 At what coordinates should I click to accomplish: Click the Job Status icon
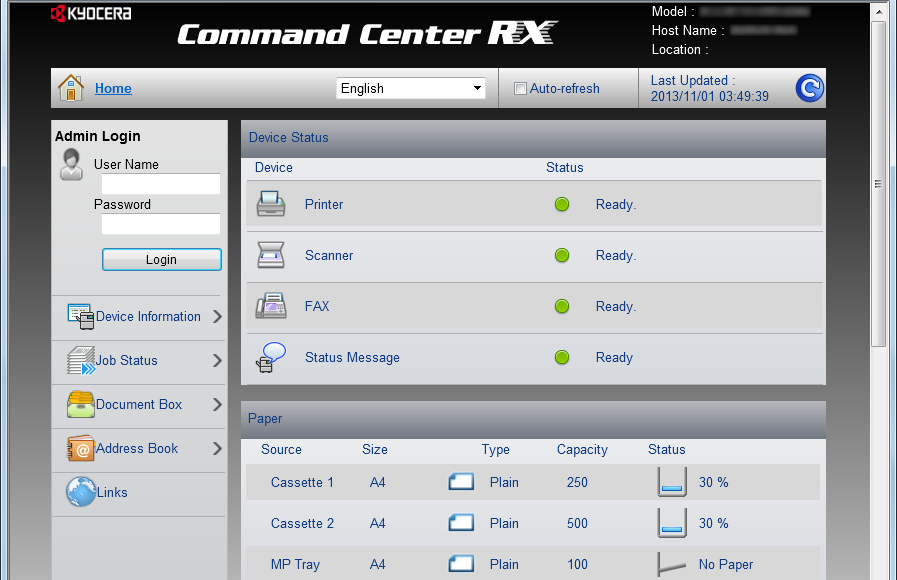pos(81,360)
